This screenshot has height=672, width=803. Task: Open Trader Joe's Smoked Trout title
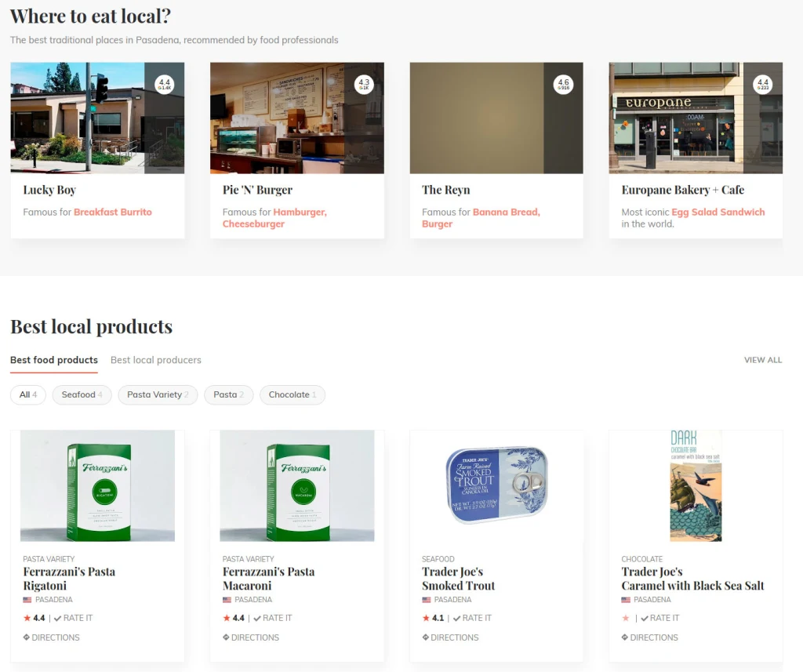(458, 579)
